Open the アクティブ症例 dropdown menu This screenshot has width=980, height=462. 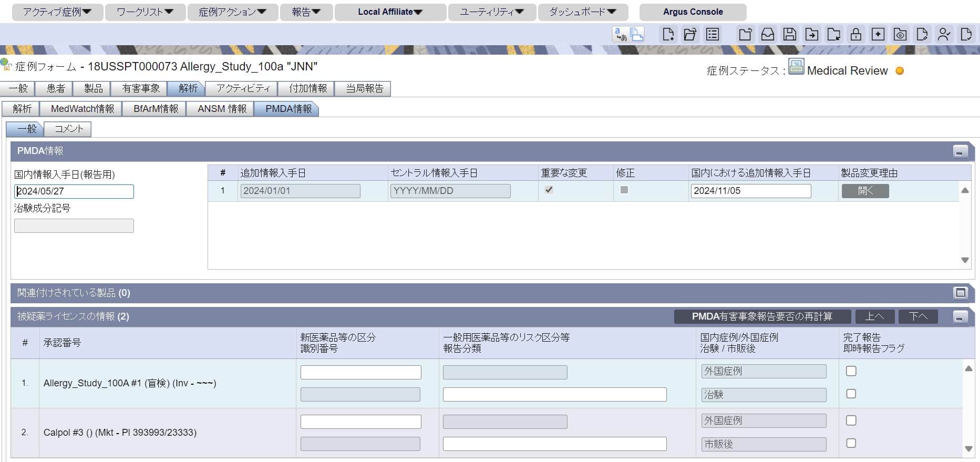point(57,12)
